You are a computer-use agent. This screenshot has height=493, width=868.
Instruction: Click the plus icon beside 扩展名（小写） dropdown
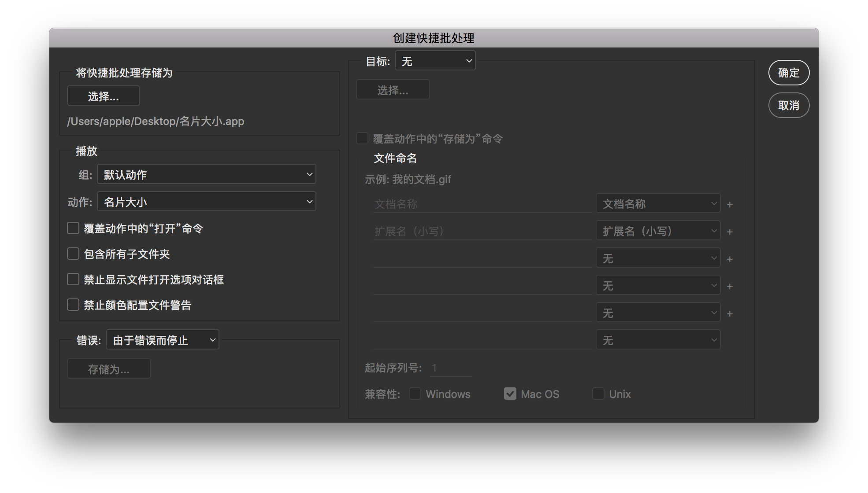730,232
